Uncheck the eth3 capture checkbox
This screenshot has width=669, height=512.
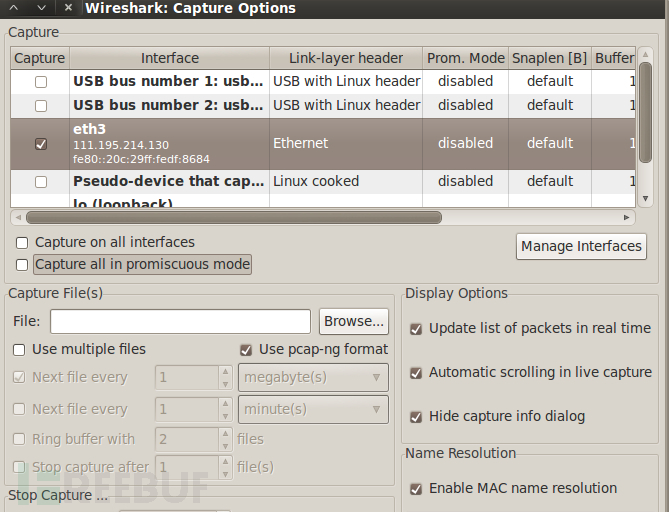point(41,144)
